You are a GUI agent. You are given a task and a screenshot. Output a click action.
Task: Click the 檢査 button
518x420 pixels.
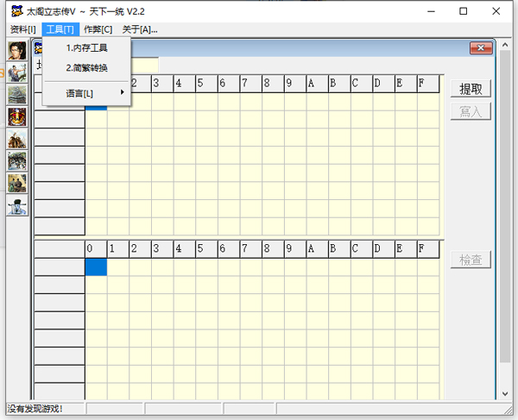[471, 260]
